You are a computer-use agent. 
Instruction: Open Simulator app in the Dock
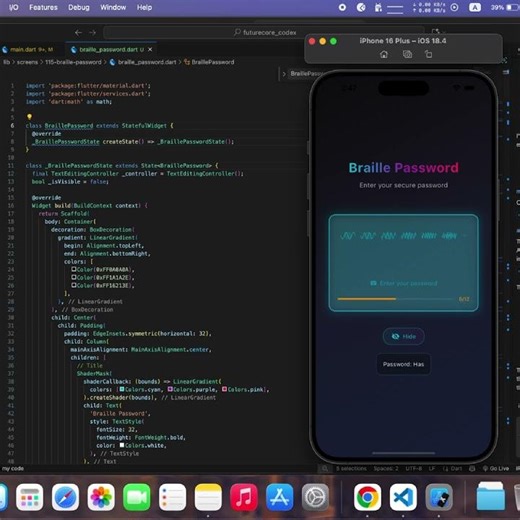pos(439,497)
